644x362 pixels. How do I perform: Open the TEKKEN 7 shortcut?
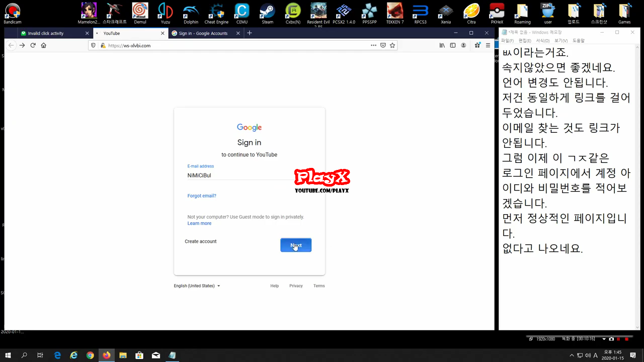point(395,13)
